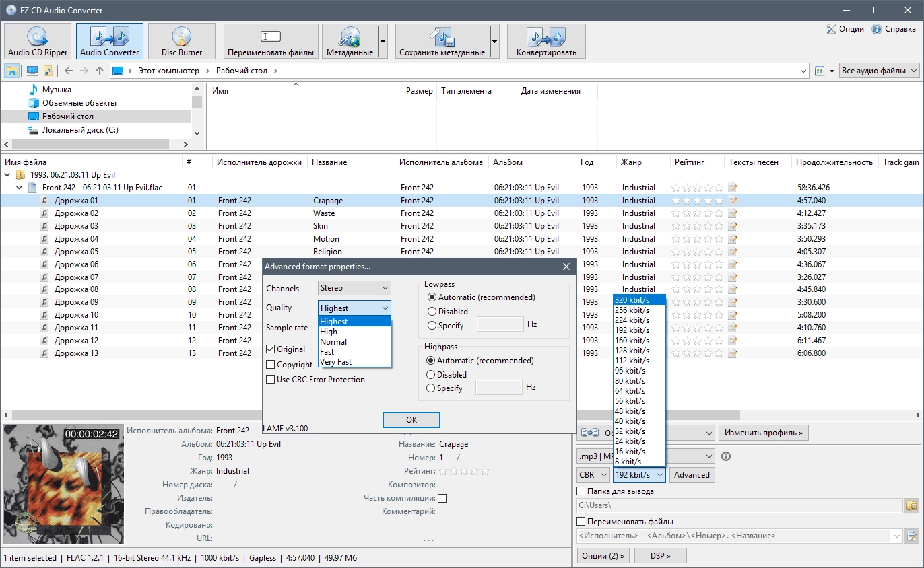Pick 320 kbit/s from the bitrate list

[x=639, y=300]
